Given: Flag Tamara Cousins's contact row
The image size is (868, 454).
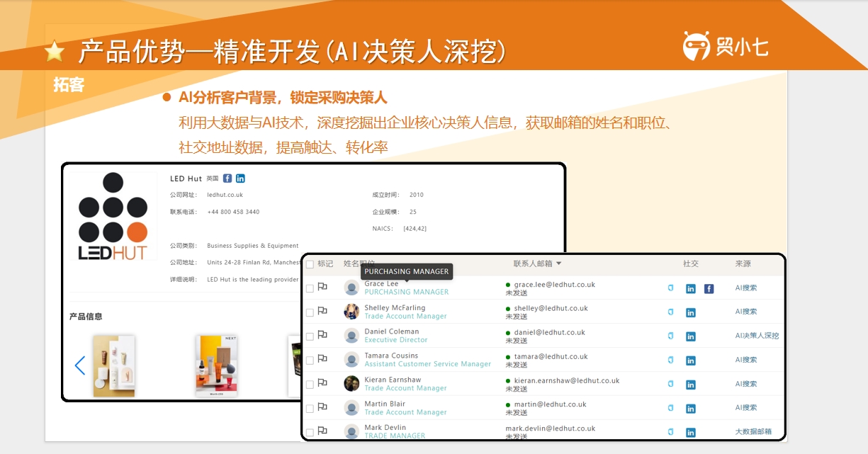Looking at the screenshot, I should tap(322, 360).
